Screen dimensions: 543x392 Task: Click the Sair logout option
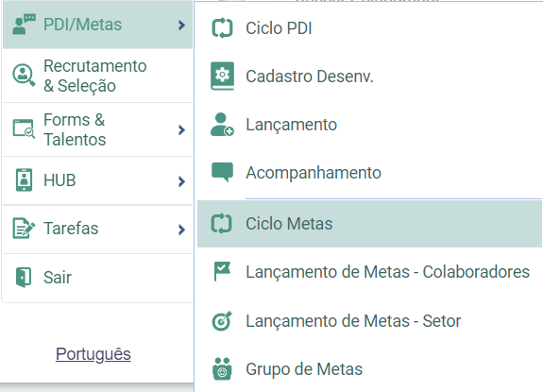coord(97,278)
